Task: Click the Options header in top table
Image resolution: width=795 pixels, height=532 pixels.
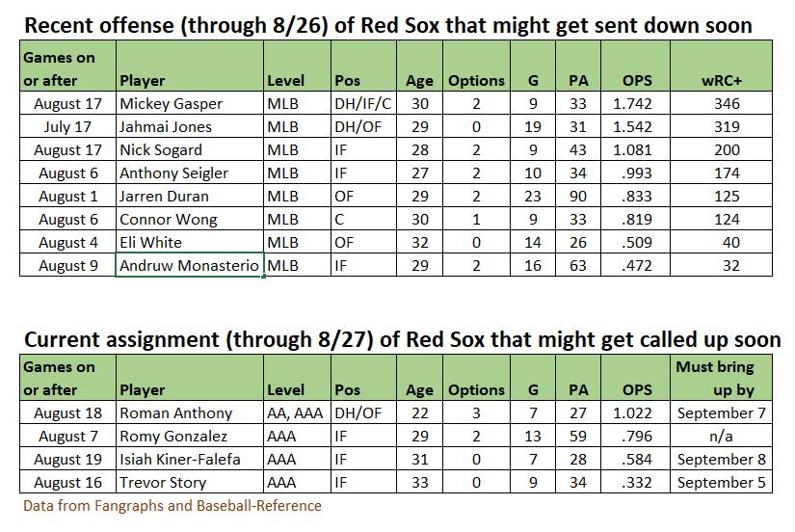Action: pos(476,66)
